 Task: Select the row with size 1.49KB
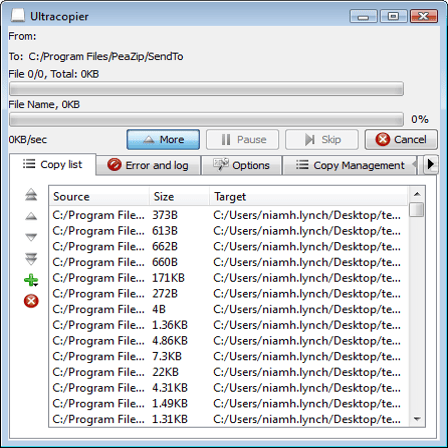pyautogui.click(x=228, y=403)
